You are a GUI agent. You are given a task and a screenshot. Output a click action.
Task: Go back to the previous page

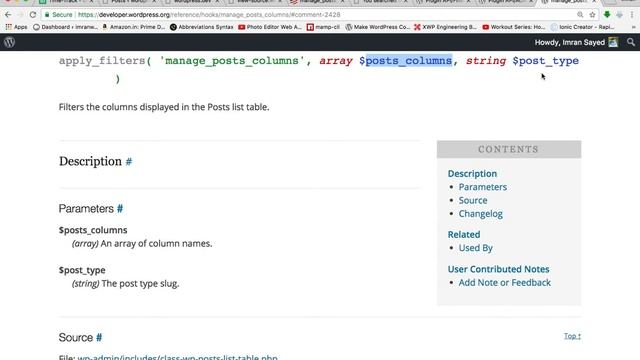click(x=8, y=15)
